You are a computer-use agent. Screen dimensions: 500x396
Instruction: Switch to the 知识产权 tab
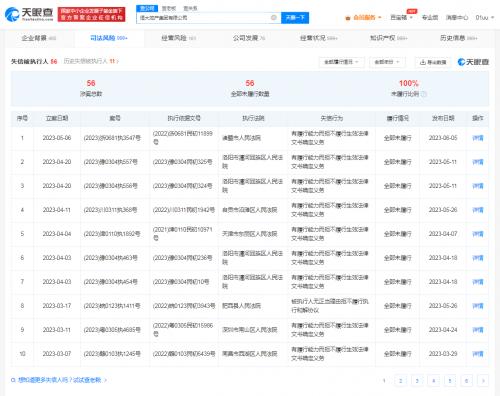[389, 38]
